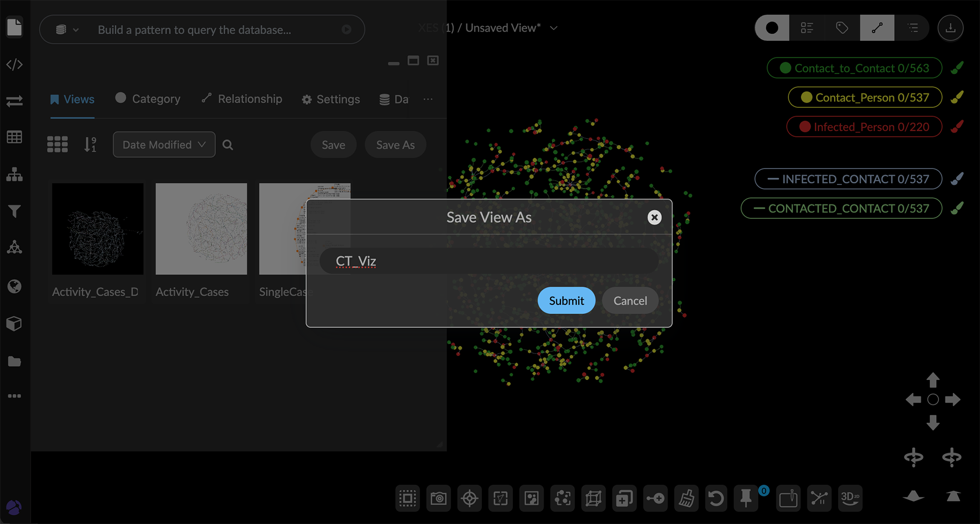
Task: Click the pin icon in bottom toolbar
Action: pos(746,498)
